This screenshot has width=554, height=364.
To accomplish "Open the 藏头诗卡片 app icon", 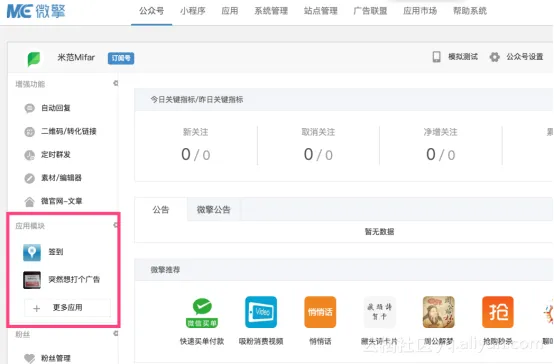I will tap(379, 312).
